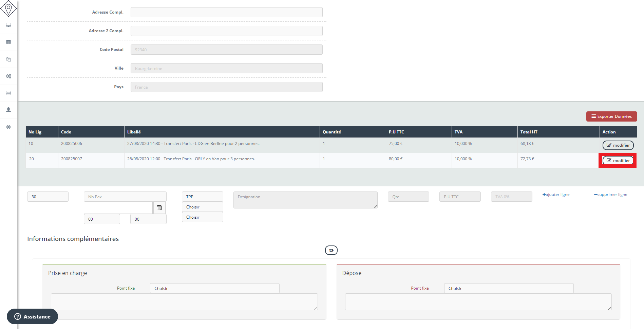The image size is (644, 329).
Task: Open the monitor dashboard sidebar icon
Action: pos(8,25)
